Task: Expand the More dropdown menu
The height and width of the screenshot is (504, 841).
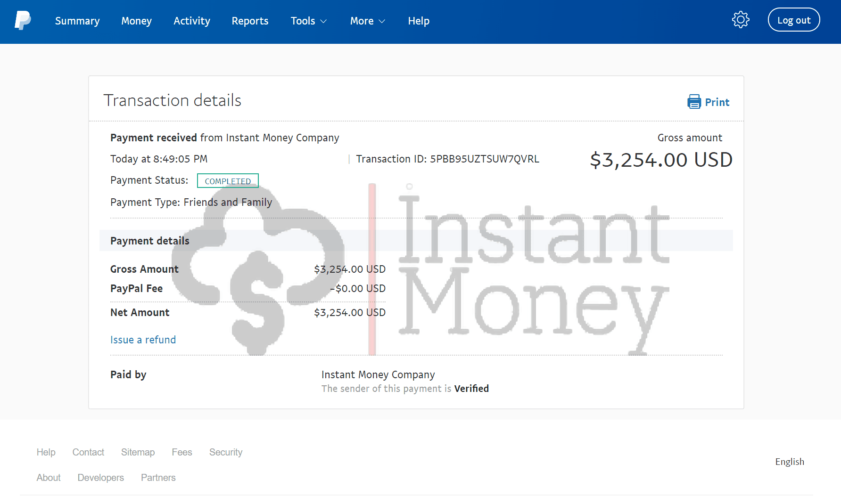Action: 368,21
